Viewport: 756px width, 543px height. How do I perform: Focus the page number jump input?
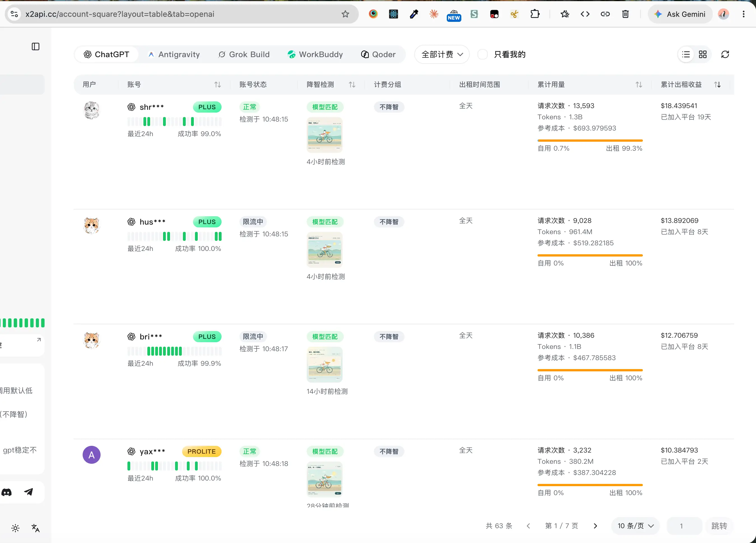(x=684, y=526)
